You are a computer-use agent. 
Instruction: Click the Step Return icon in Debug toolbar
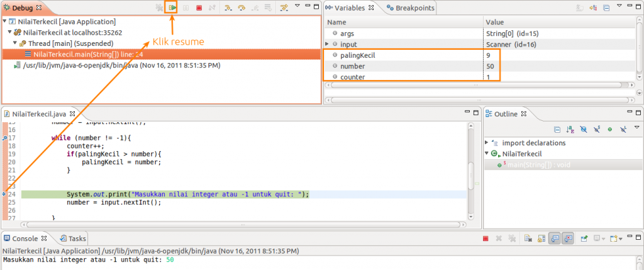pyautogui.click(x=255, y=8)
